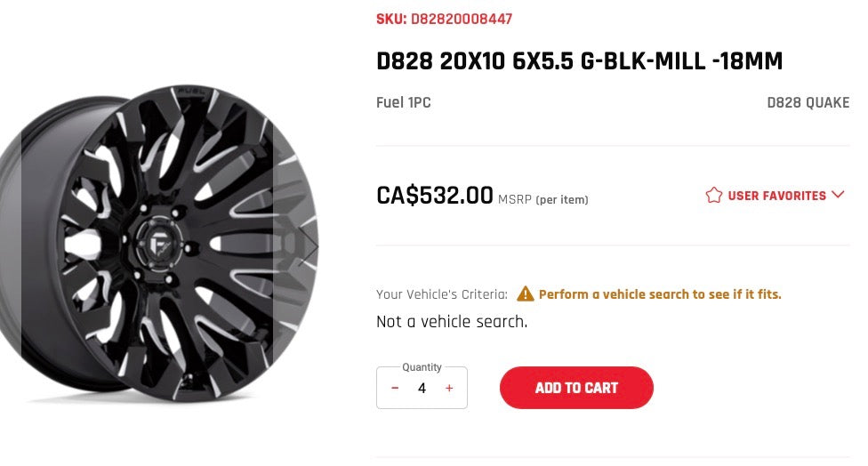Screen dimensions: 868x466
Task: Open the USER FAVORITES label menu
Action: pos(776,196)
